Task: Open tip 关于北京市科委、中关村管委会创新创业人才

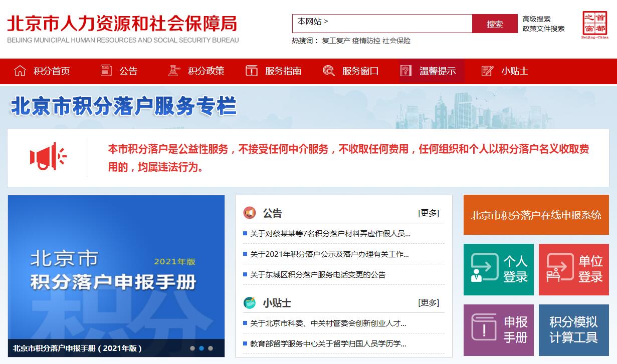Action: 328,323
